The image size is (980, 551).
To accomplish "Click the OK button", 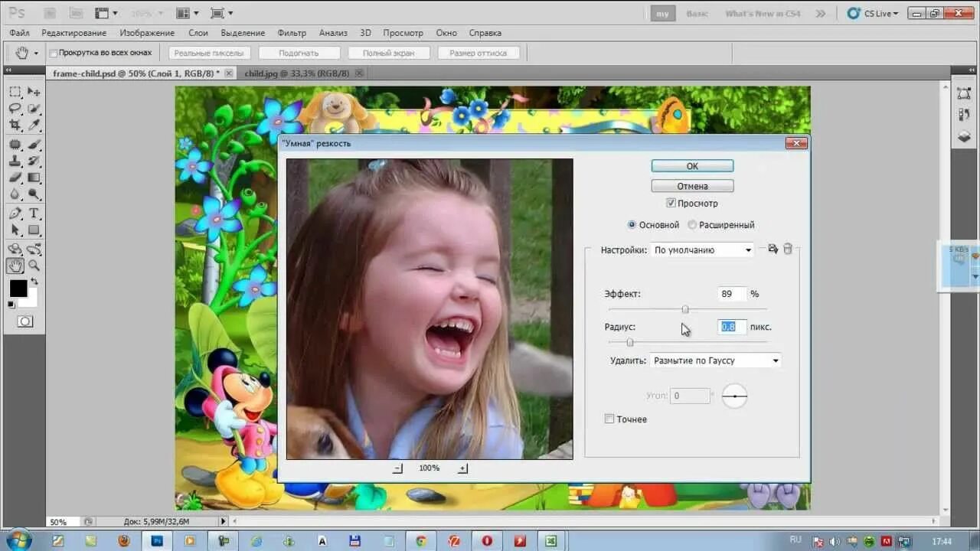I will [x=692, y=166].
